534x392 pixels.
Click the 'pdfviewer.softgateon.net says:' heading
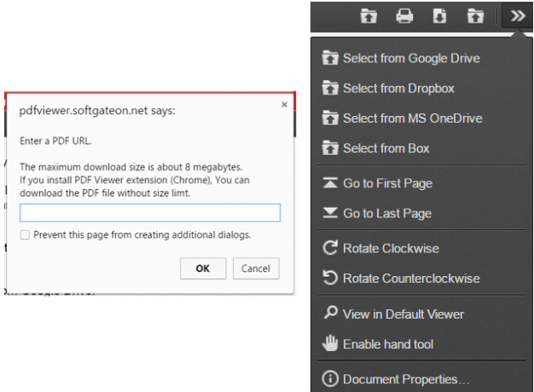[97, 111]
